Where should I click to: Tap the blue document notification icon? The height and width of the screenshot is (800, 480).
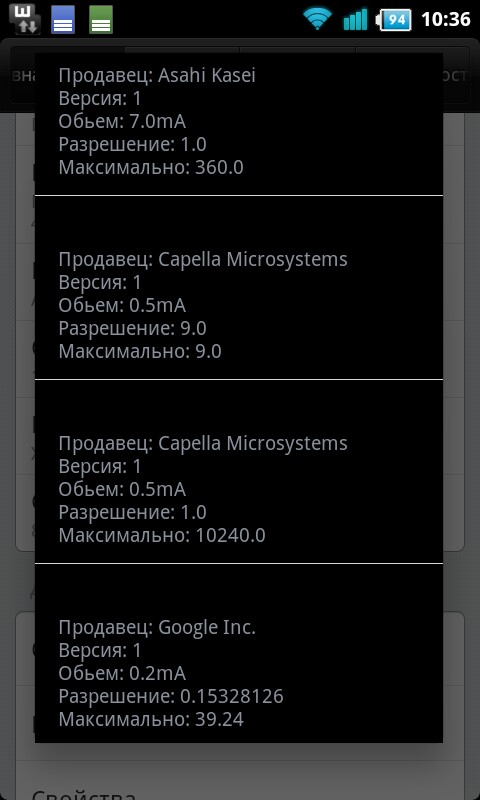pyautogui.click(x=63, y=19)
